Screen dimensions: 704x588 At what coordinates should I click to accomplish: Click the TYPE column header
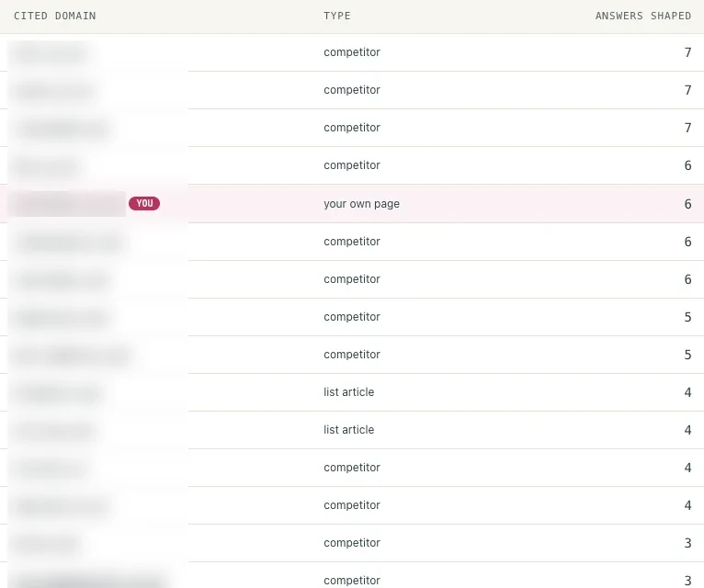[336, 17]
